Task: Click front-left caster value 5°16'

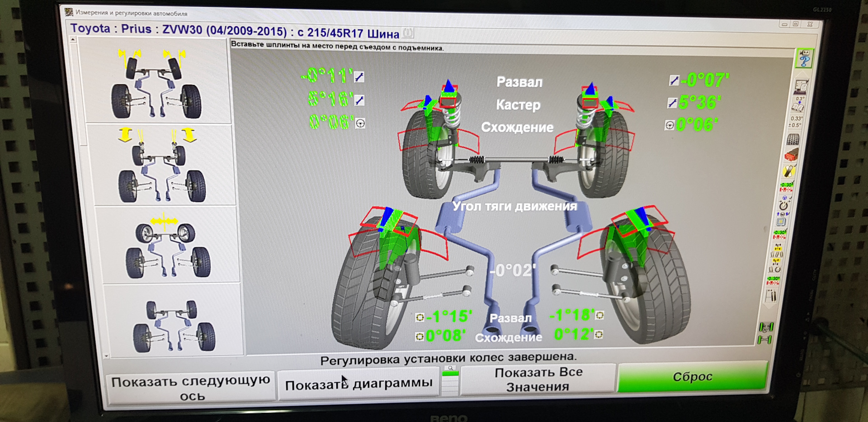Action: (x=330, y=99)
